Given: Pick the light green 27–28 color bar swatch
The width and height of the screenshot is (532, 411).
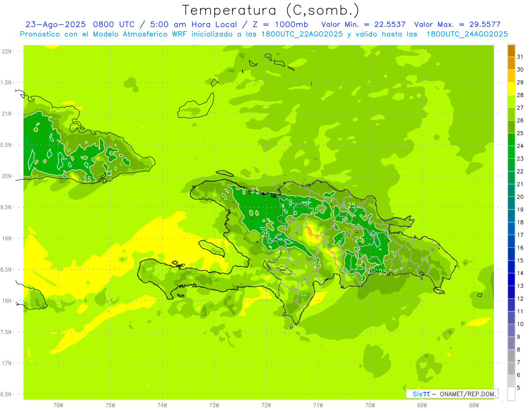Looking at the screenshot, I should point(511,102).
